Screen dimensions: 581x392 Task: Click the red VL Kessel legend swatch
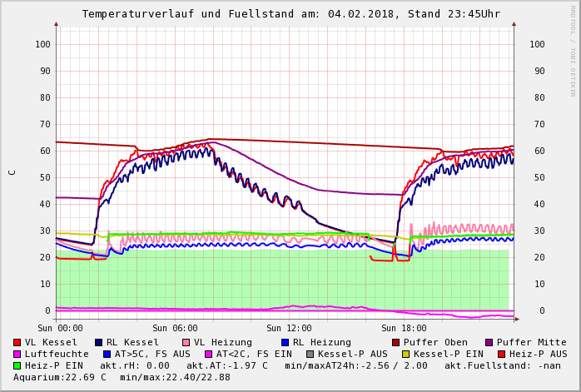[17, 342]
